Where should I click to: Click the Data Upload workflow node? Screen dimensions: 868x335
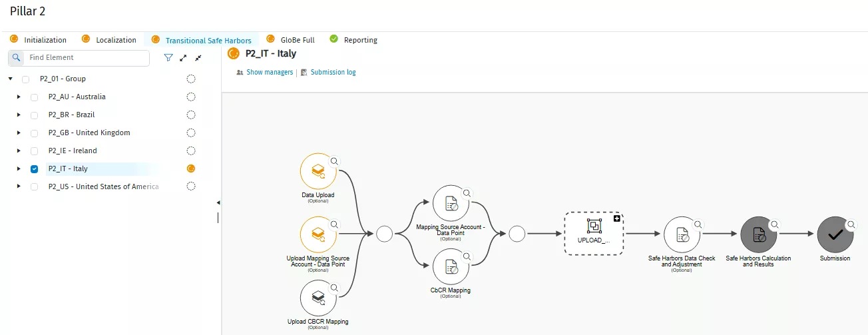click(x=318, y=171)
